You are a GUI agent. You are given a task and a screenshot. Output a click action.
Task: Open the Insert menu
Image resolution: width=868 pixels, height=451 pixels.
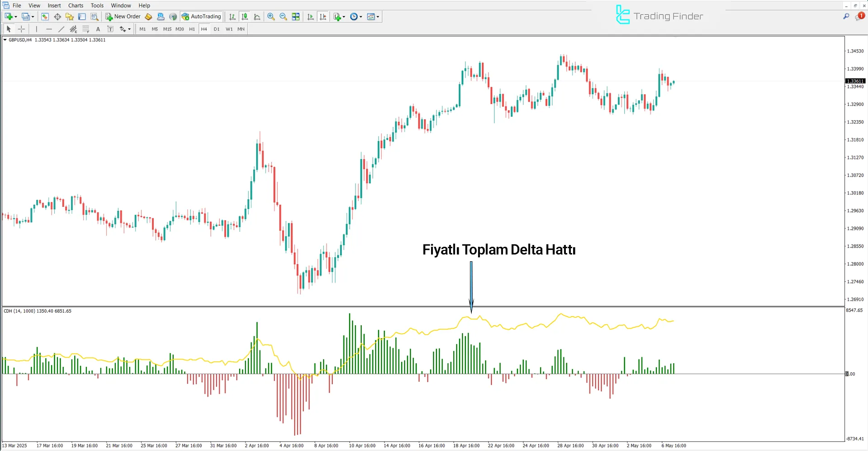[54, 5]
